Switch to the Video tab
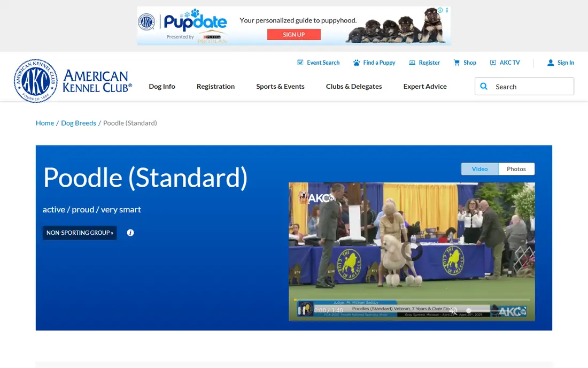Screen dimensions: 588x368 479,169
